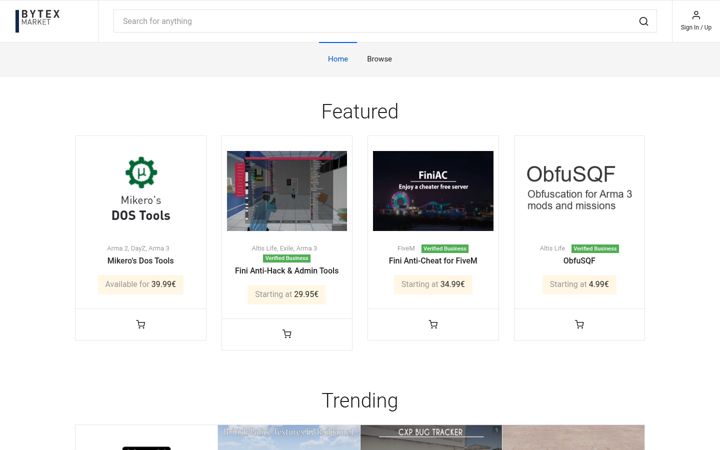Open Mikero's DOS Tools gear logo image
The height and width of the screenshot is (450, 720).
tap(141, 191)
